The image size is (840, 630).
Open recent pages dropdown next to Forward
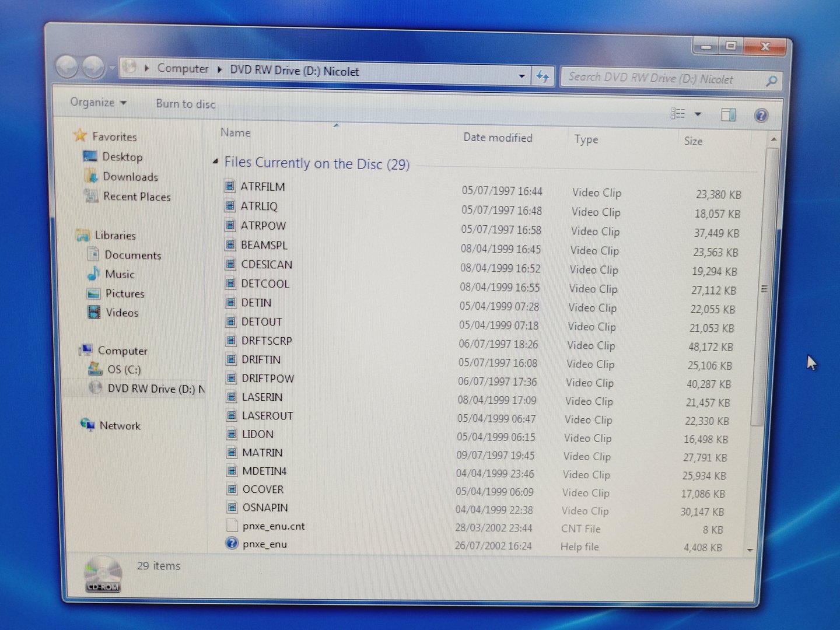click(x=112, y=68)
